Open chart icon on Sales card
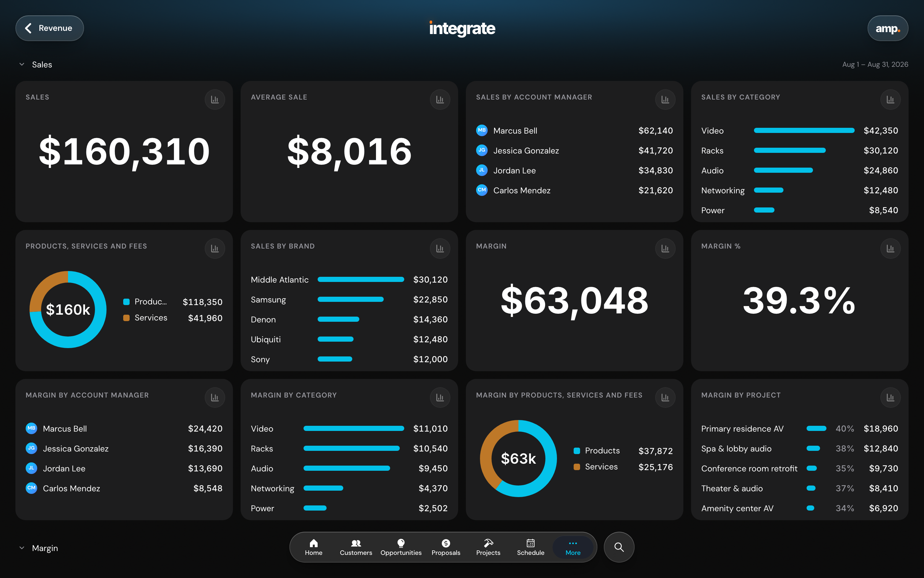This screenshot has height=578, width=924. [215, 100]
